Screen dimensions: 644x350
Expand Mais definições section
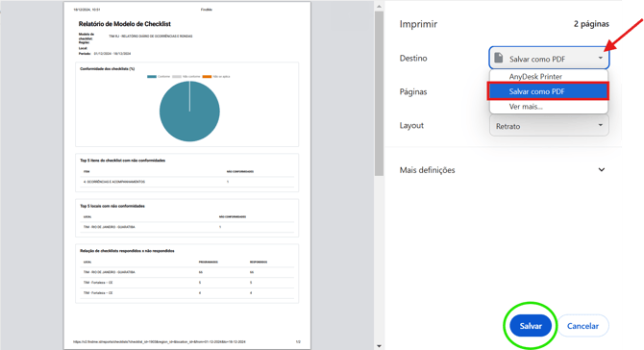(x=503, y=170)
